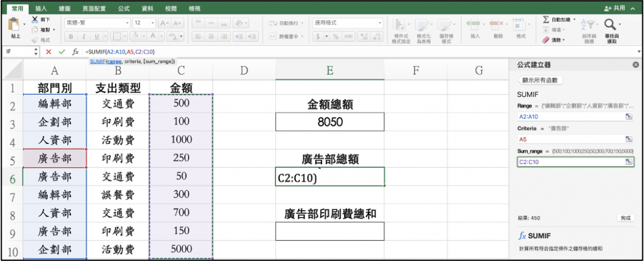Click the increase decimal icon
Viewport: 644px width, 261px height.
coord(364,36)
